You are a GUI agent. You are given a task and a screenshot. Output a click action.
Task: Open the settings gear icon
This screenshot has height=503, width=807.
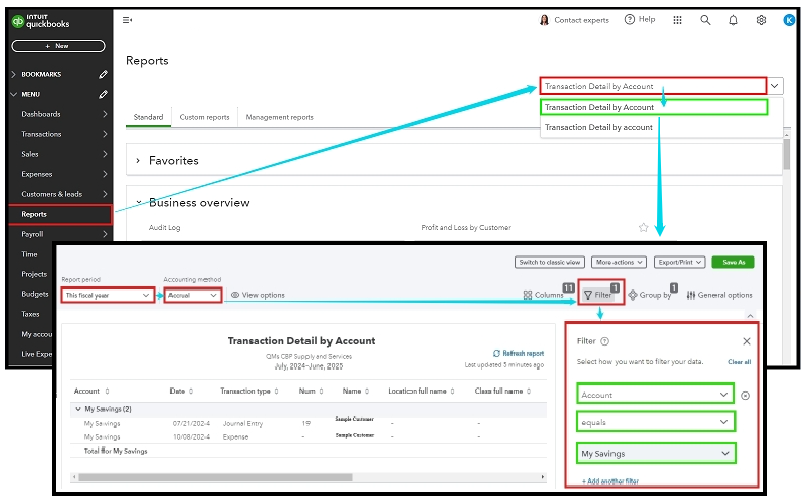[761, 20]
